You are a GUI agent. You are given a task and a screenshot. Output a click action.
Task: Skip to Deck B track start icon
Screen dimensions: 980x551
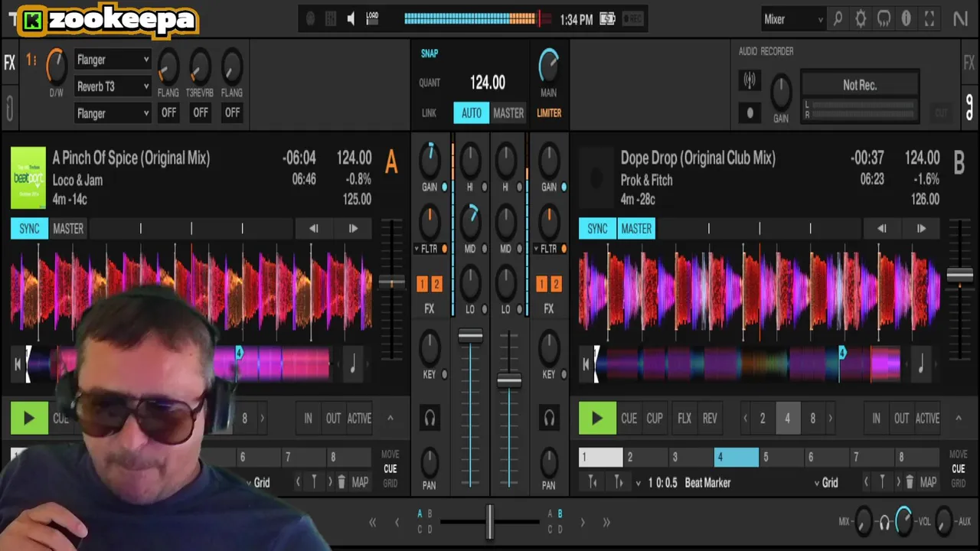pos(586,364)
